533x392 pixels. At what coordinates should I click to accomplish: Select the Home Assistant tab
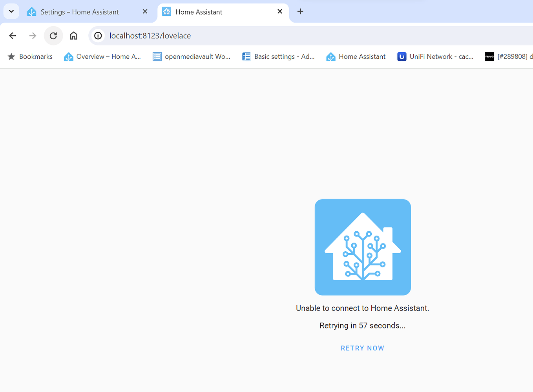[212, 12]
